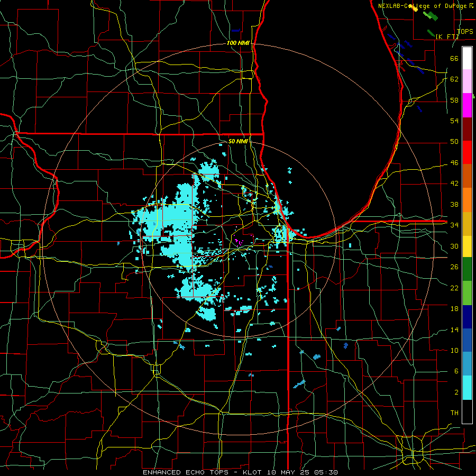476x476 pixels.
Task: Click the 30 legend value label
Action: (x=454, y=246)
